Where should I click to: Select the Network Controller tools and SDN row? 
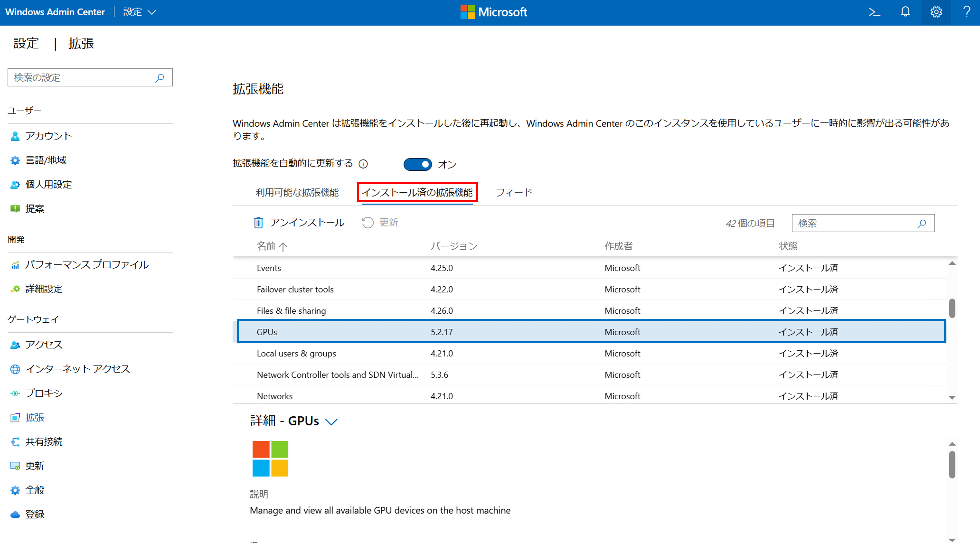point(589,374)
